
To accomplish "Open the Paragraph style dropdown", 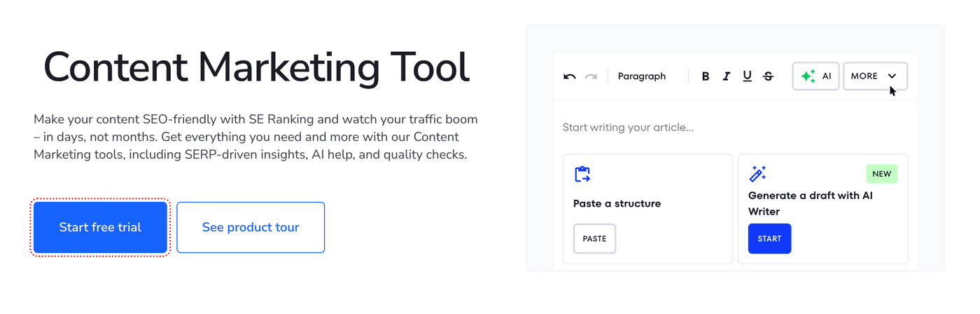I will [x=641, y=76].
